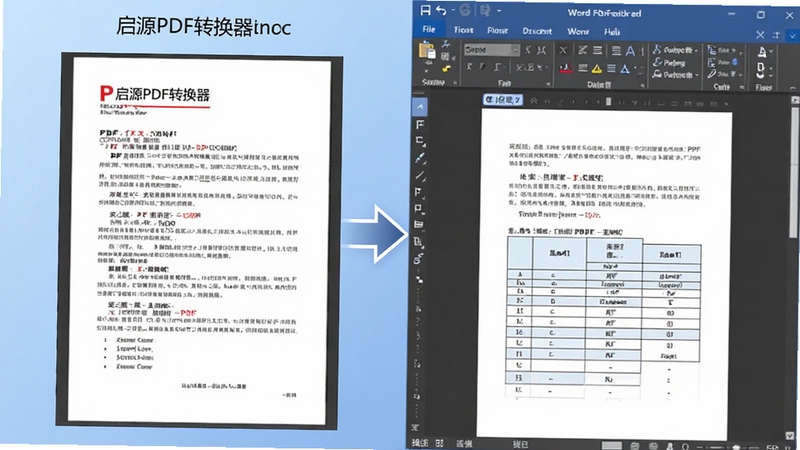Click the yellow Format Painter brush icon

click(446, 69)
